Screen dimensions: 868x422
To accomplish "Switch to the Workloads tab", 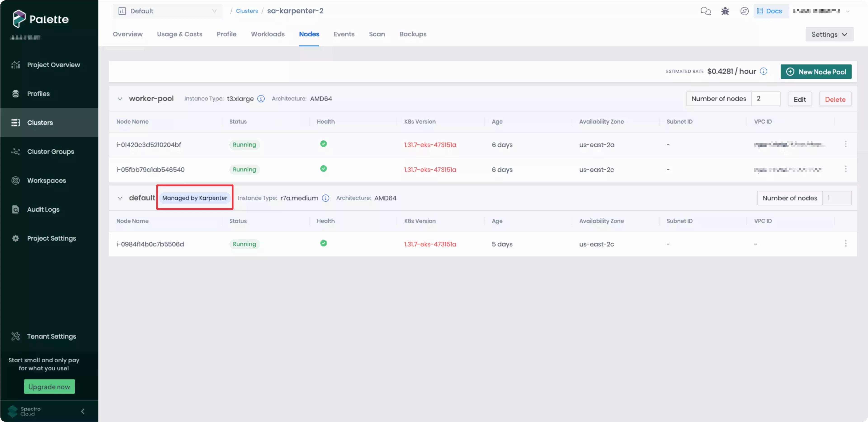I will pos(268,34).
